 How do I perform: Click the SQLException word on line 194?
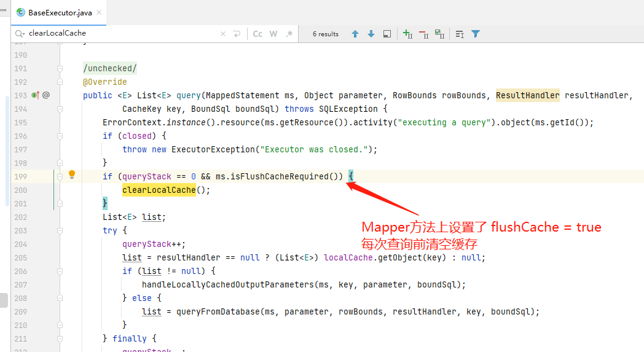[348, 109]
